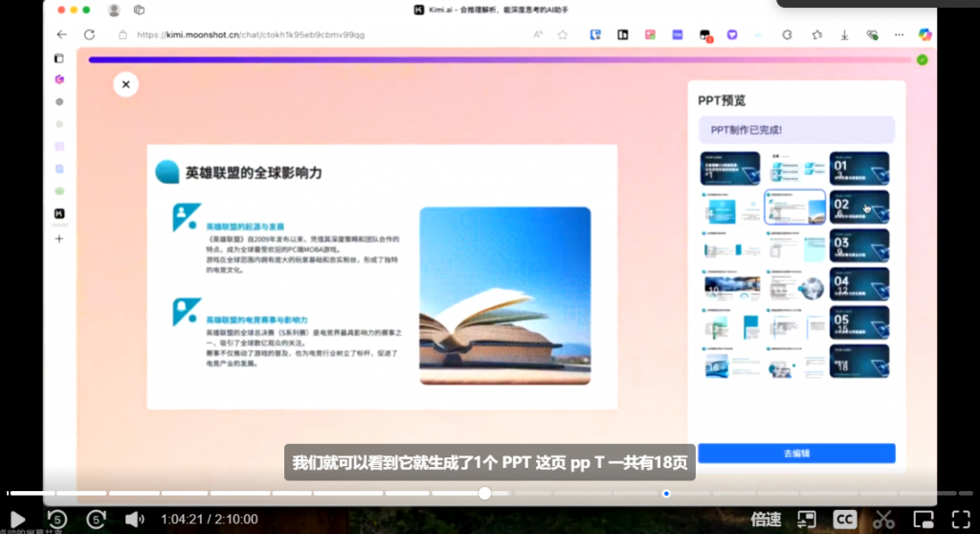This screenshot has height=534, width=980.
Task: Enable picture-in-picture mode
Action: coord(923,520)
